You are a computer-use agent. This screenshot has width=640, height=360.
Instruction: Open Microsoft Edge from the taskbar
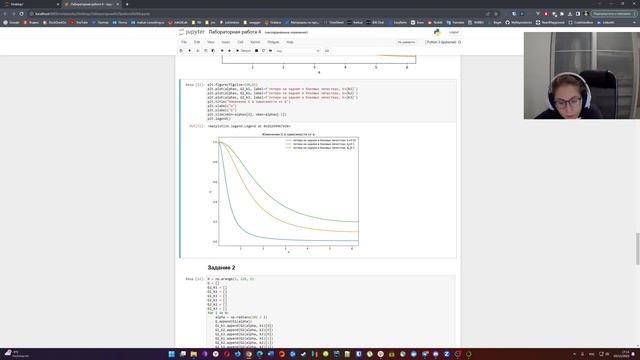260,354
